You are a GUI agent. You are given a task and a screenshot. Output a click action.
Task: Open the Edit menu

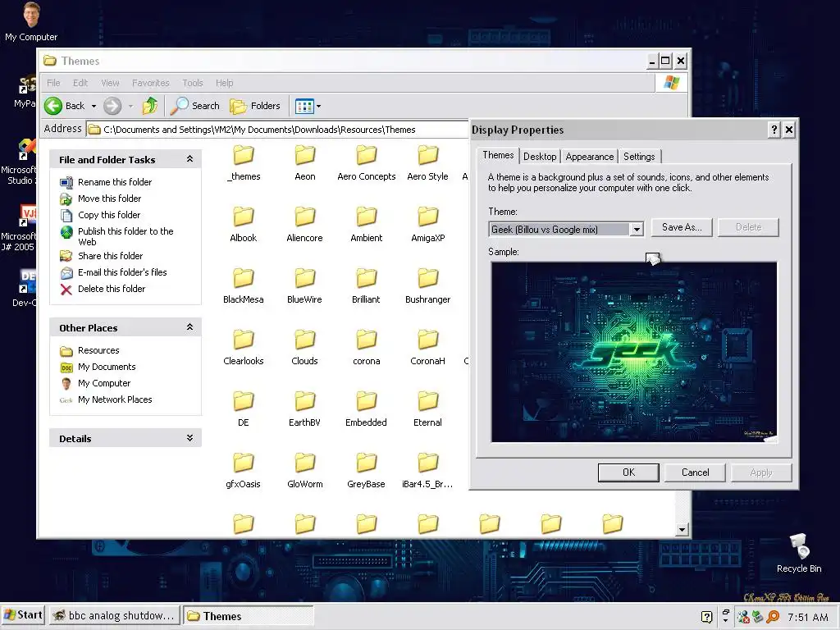(x=80, y=83)
